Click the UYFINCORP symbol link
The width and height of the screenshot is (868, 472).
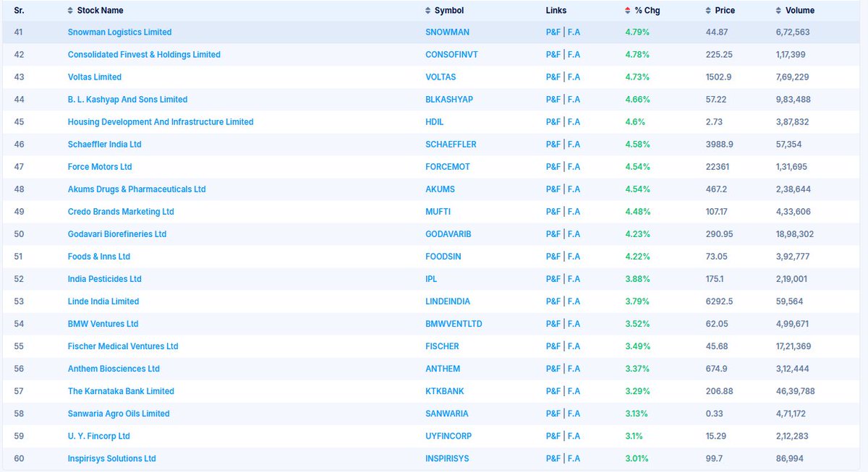point(448,435)
